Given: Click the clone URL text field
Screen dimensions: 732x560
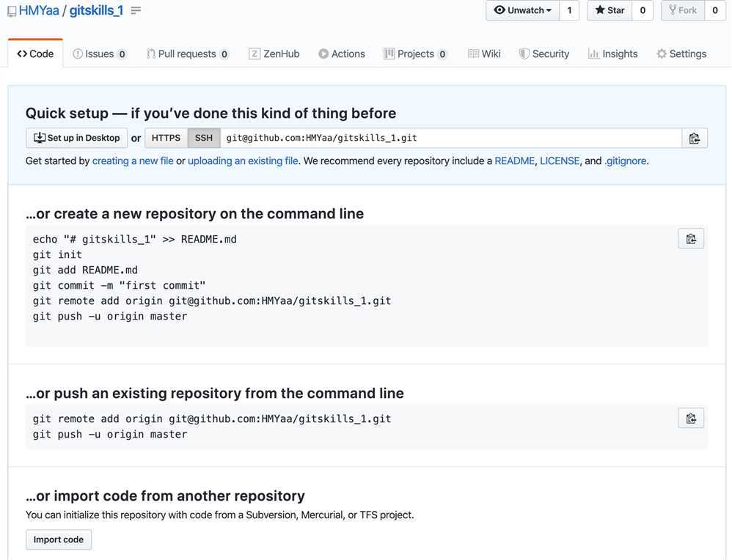Looking at the screenshot, I should click(x=451, y=138).
